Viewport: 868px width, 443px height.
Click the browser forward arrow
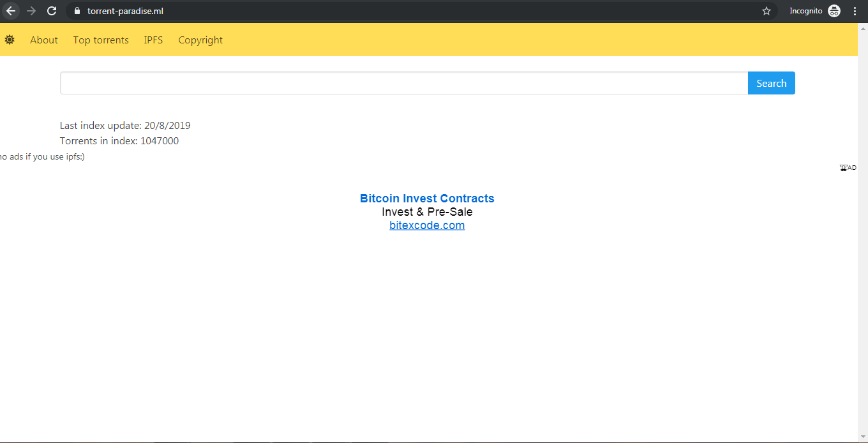coord(31,11)
